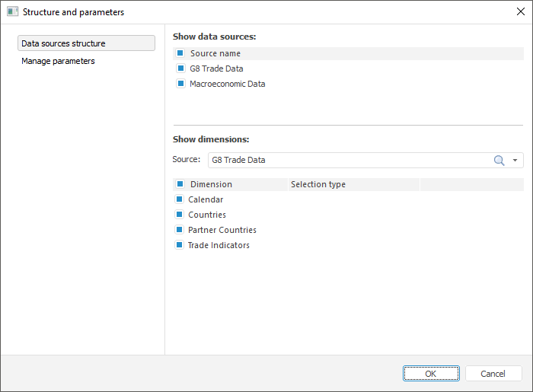This screenshot has height=392, width=533.
Task: Select the Macroeconomic Data row label
Action: [x=228, y=84]
